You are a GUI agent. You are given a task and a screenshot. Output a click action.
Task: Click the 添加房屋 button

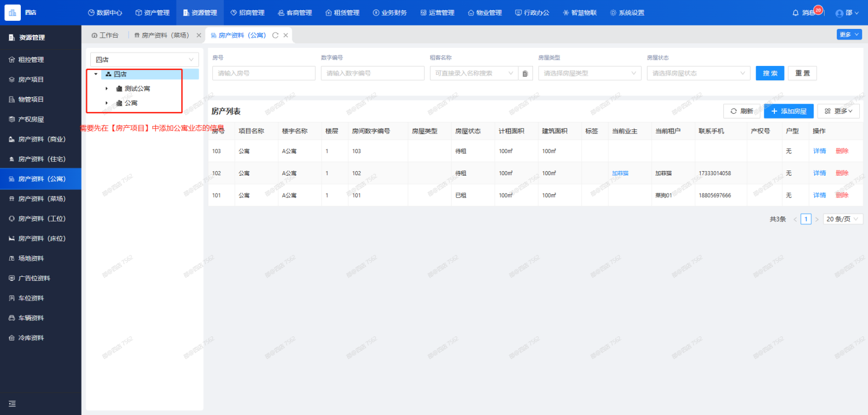point(788,111)
